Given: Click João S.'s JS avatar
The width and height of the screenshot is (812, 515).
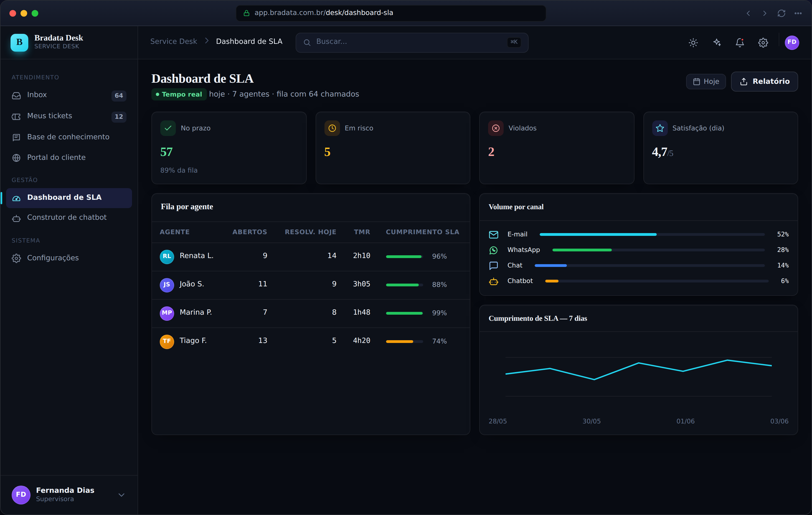Looking at the screenshot, I should pos(167,285).
